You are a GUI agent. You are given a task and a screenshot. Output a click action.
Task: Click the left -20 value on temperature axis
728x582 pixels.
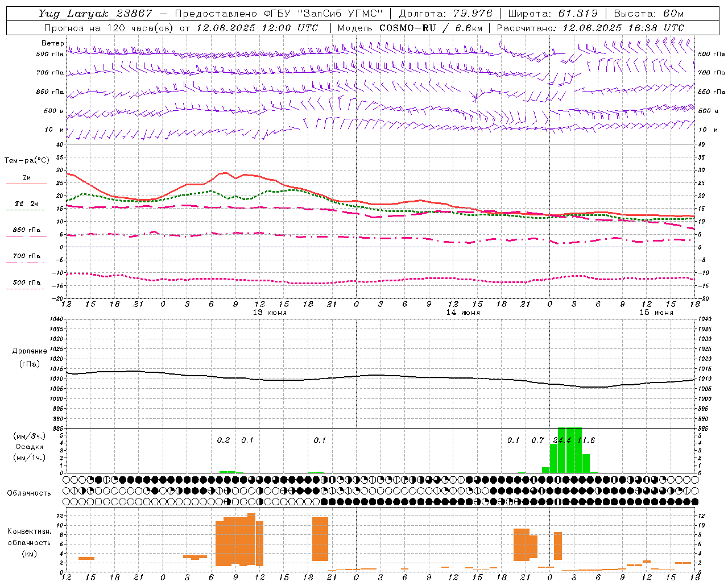coord(59,298)
